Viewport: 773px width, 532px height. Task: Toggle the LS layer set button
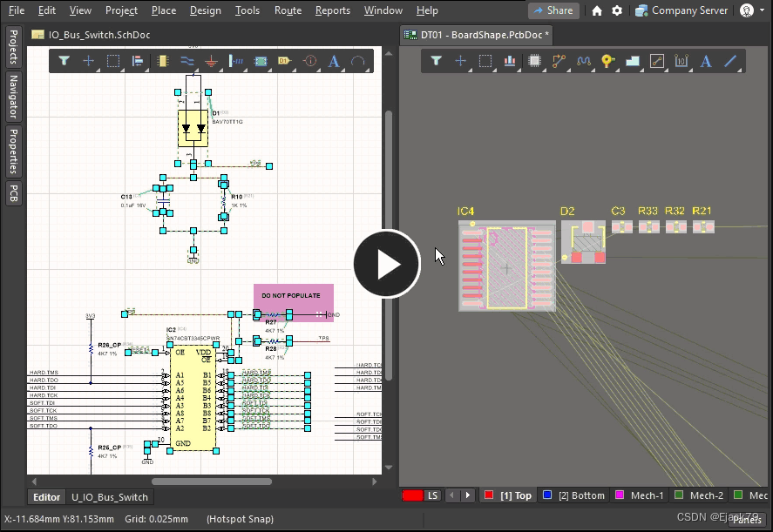click(x=432, y=495)
